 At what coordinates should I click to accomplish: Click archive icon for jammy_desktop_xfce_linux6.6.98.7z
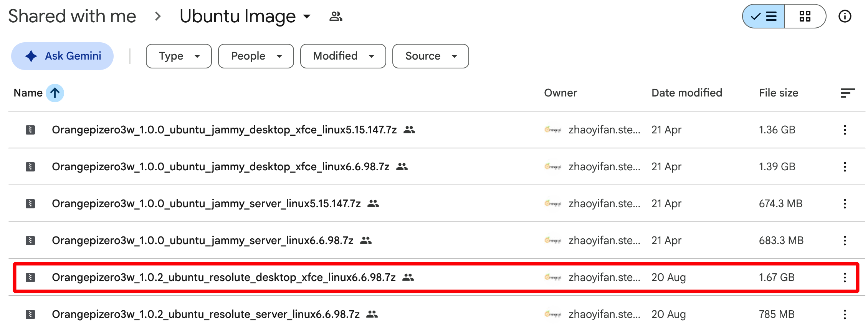(x=30, y=167)
